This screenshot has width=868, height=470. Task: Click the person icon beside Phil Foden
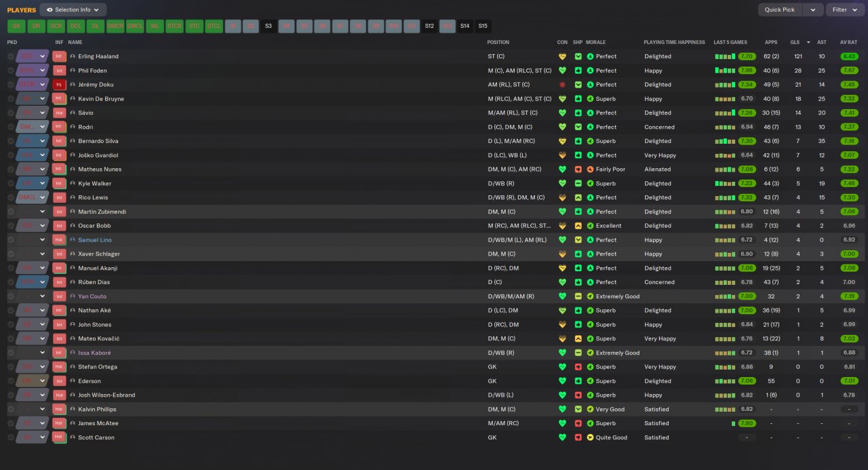[x=73, y=71]
